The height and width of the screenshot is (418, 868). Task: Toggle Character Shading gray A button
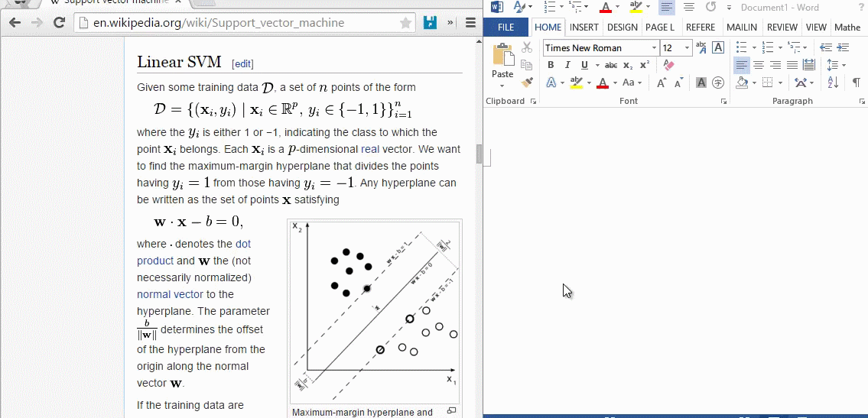click(701, 83)
